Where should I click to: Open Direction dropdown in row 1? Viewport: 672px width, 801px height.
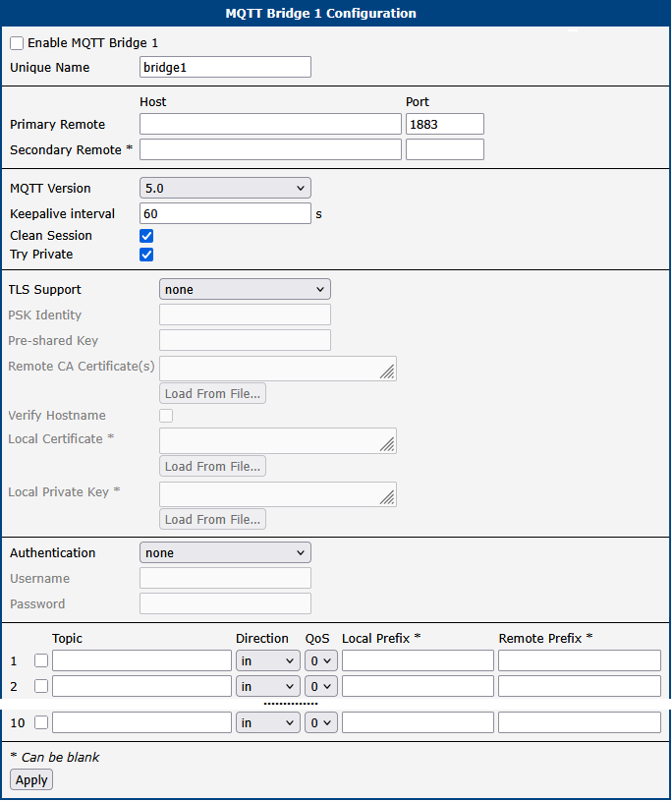pyautogui.click(x=267, y=660)
